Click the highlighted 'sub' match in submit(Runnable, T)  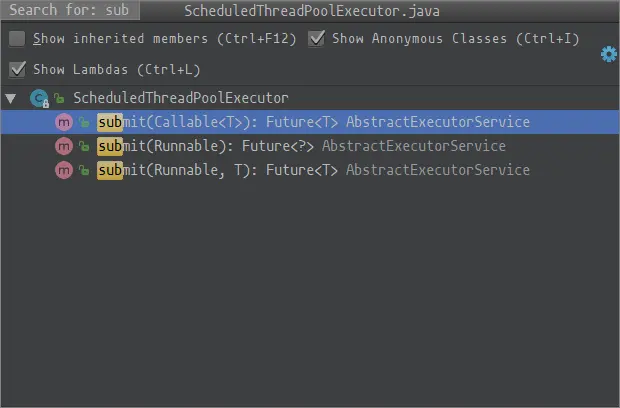pyautogui.click(x=109, y=170)
